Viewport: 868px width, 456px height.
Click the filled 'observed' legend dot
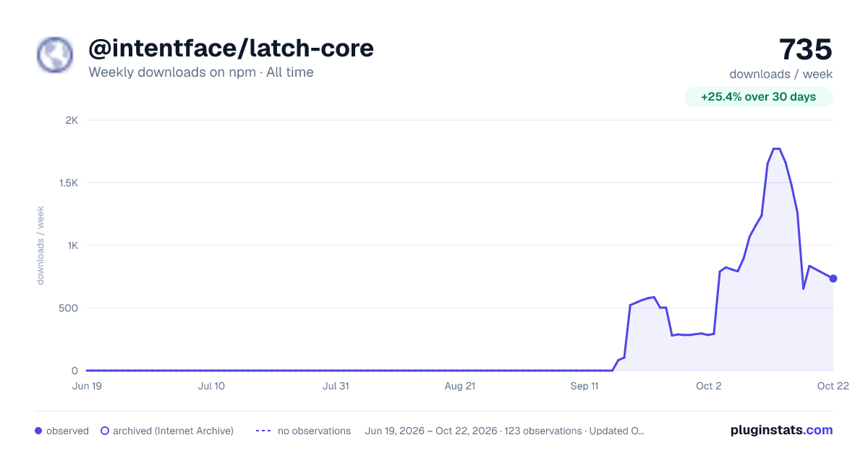pos(38,431)
